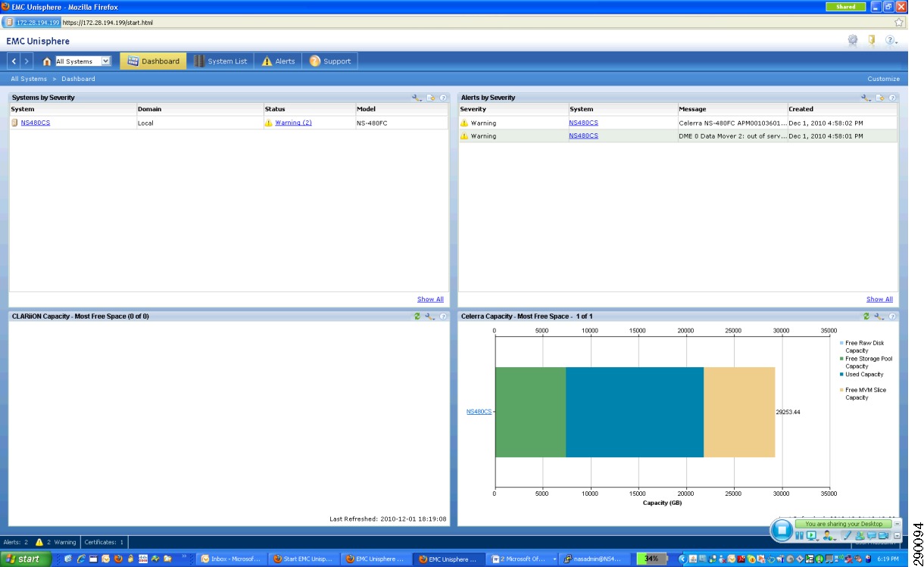Bookmark page with the star icon
This screenshot has width=924, height=567.
pyautogui.click(x=900, y=23)
